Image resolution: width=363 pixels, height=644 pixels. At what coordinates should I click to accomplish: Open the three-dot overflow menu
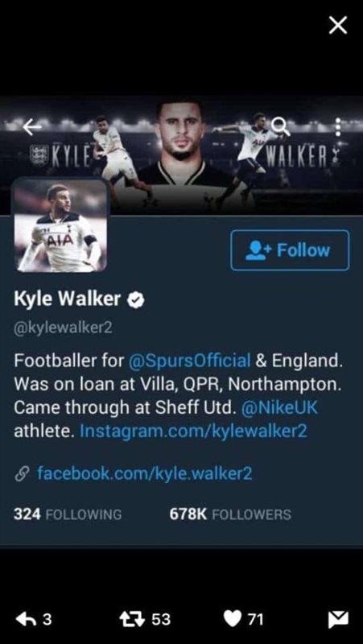(337, 127)
